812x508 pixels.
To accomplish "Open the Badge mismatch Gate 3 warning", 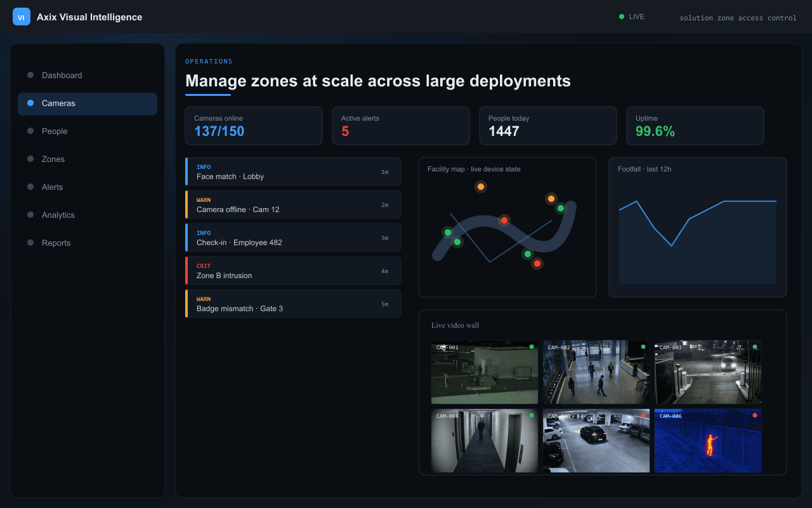I will (x=293, y=304).
